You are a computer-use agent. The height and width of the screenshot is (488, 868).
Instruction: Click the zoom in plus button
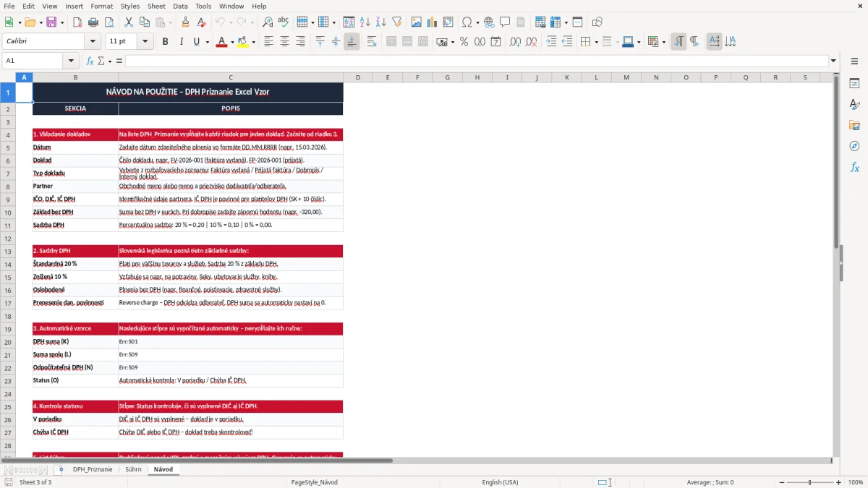click(839, 482)
